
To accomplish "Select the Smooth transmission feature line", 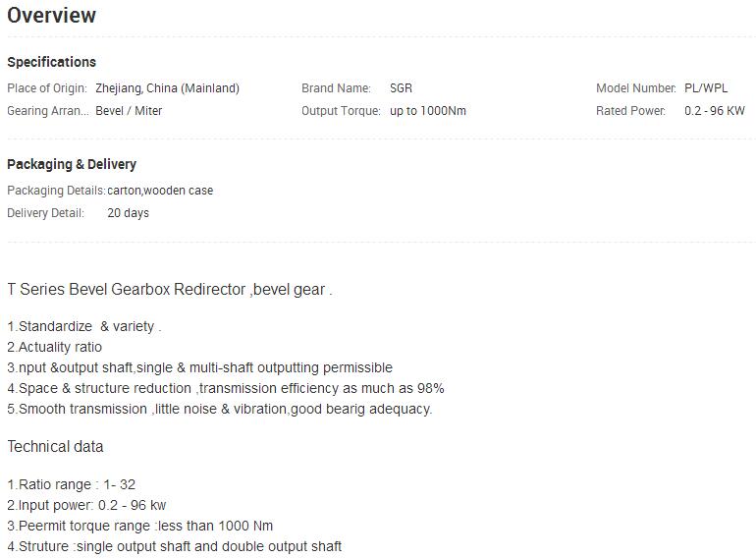I will pyautogui.click(x=220, y=409).
